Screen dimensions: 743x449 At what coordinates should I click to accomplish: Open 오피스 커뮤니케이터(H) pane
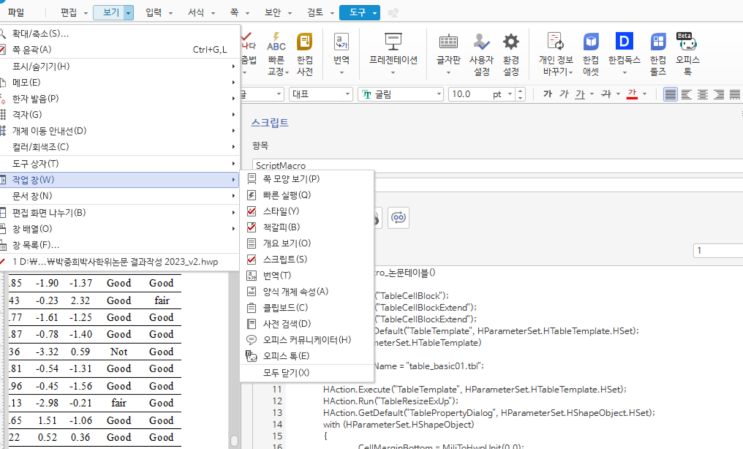pos(307,340)
